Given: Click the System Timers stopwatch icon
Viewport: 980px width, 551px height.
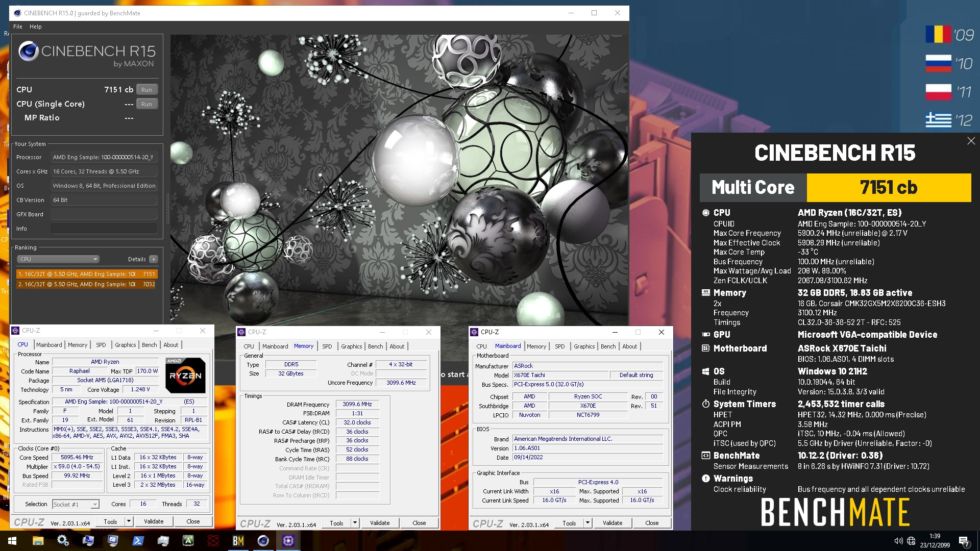Looking at the screenshot, I should 705,404.
